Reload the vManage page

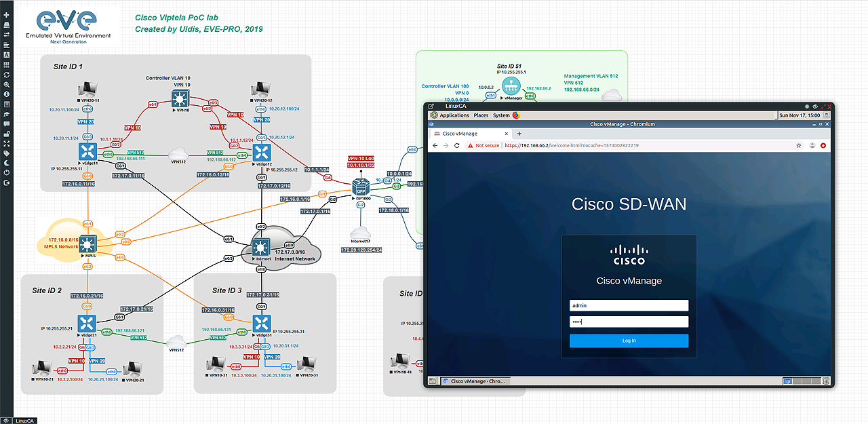point(457,145)
